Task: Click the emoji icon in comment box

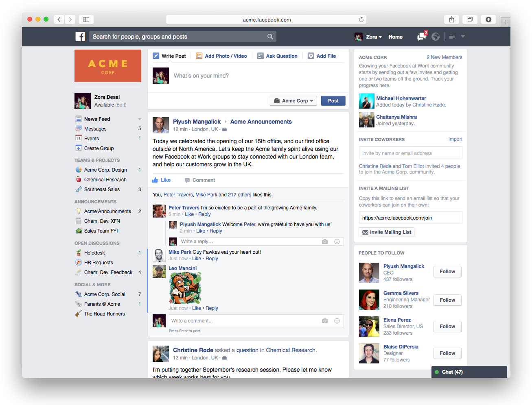Action: (337, 321)
